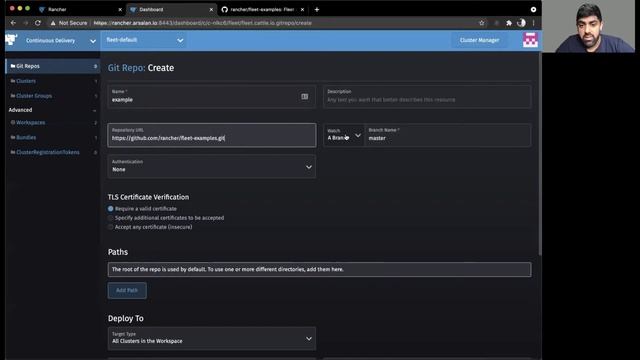Click the Add Path button

tap(127, 290)
